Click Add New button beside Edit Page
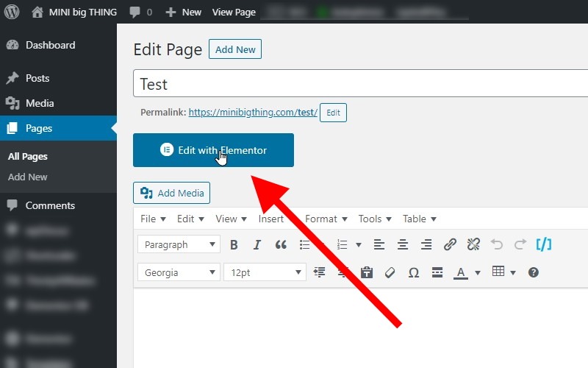 [x=235, y=49]
